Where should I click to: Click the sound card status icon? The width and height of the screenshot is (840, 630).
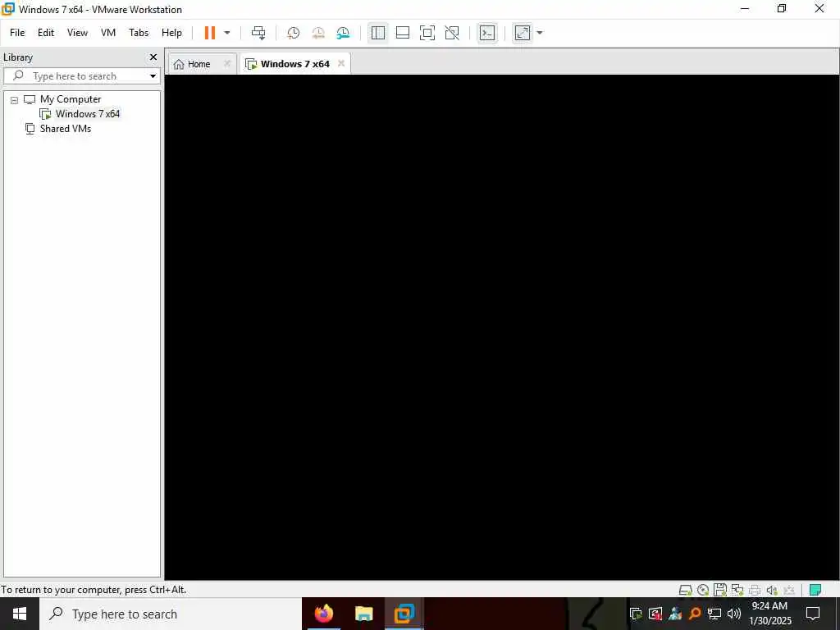pos(771,591)
